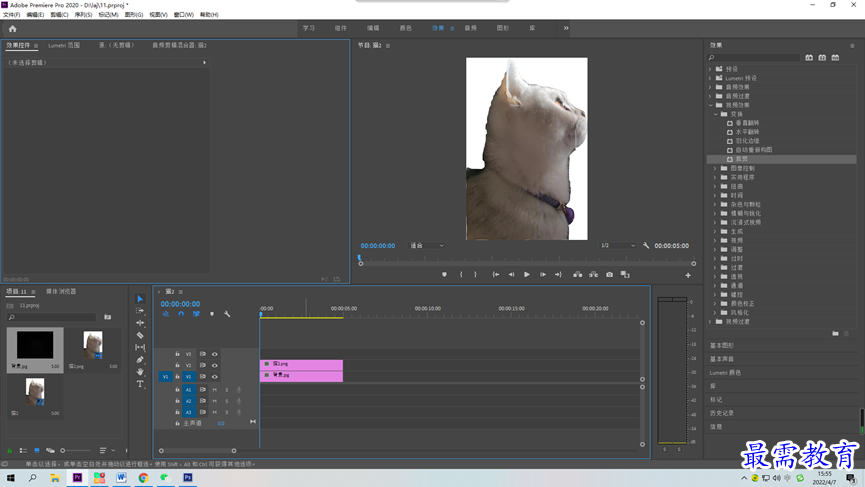Toggle V2 track output eye
The height and width of the screenshot is (487, 865).
215,365
